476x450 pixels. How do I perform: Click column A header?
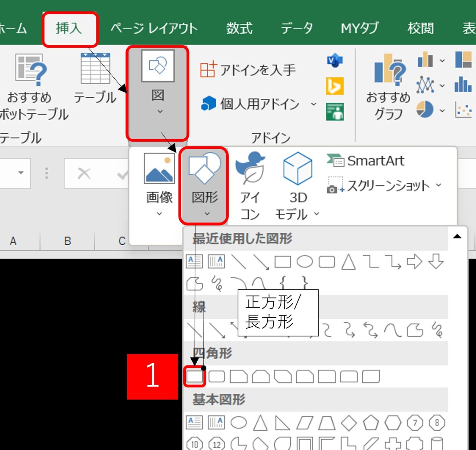13,241
